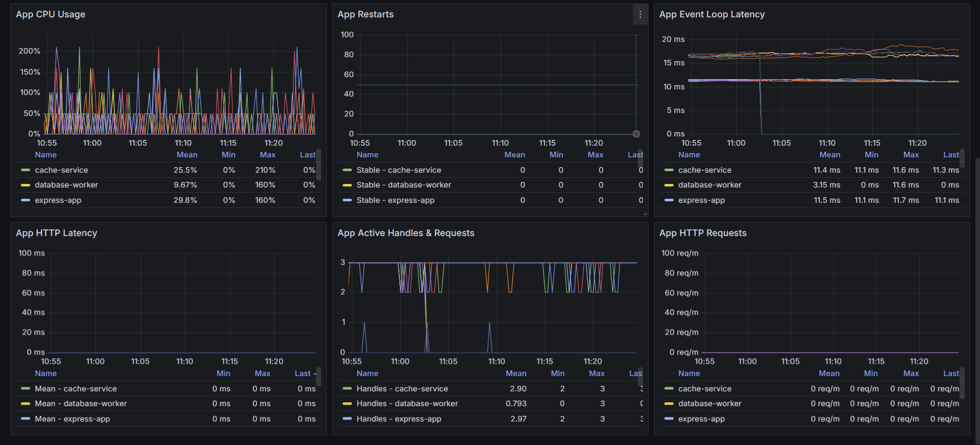Image resolution: width=980 pixels, height=445 pixels.
Task: Click the Handles - express-app legend color marker
Action: pos(347,419)
